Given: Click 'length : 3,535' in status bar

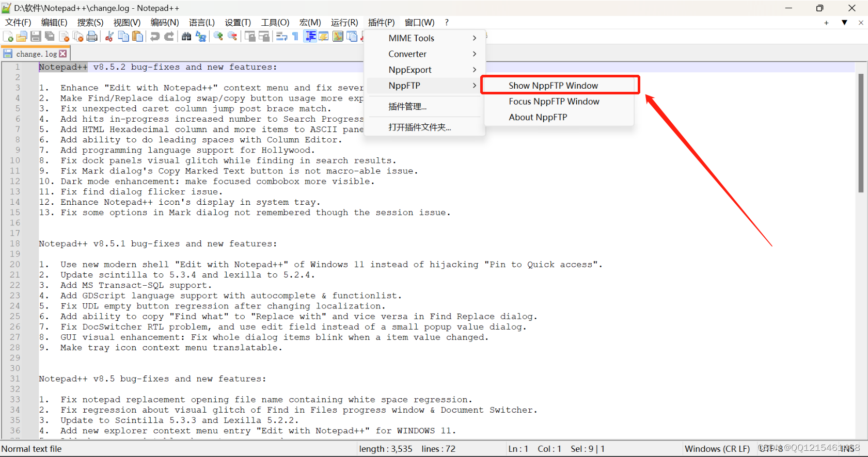Looking at the screenshot, I should click(x=386, y=449).
